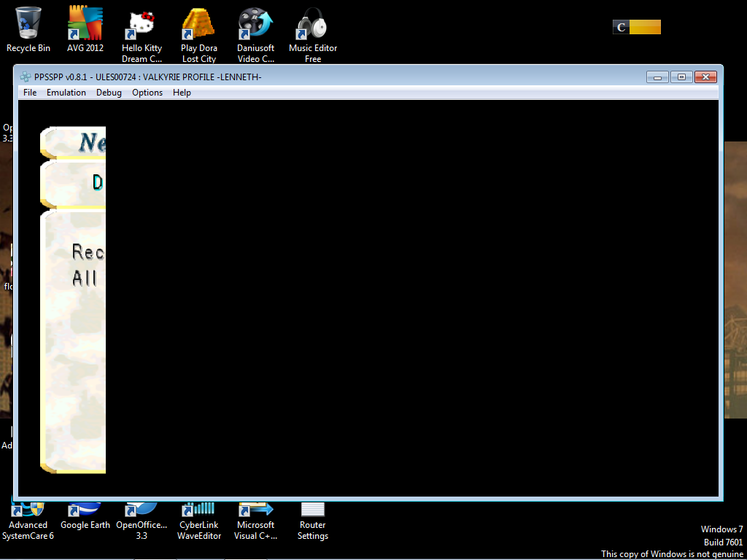Open the Help menu
Image resolution: width=747 pixels, height=560 pixels.
(x=182, y=93)
